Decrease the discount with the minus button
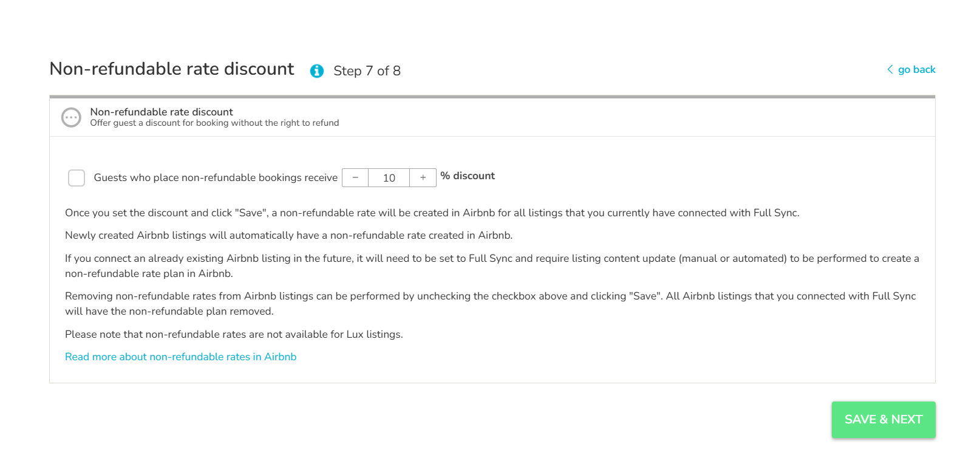The image size is (980, 472). tap(355, 177)
